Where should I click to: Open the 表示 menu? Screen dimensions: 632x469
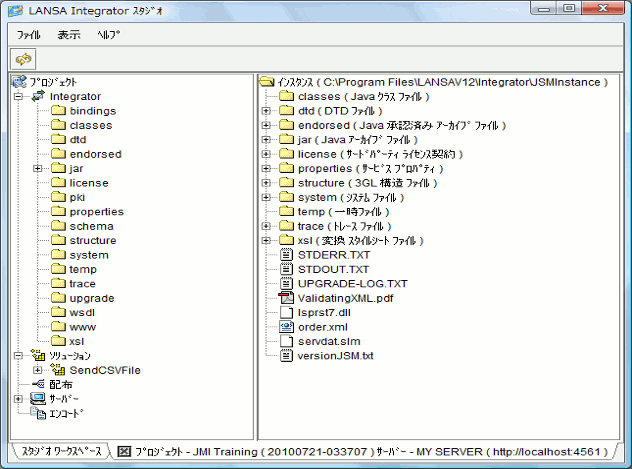pyautogui.click(x=69, y=35)
